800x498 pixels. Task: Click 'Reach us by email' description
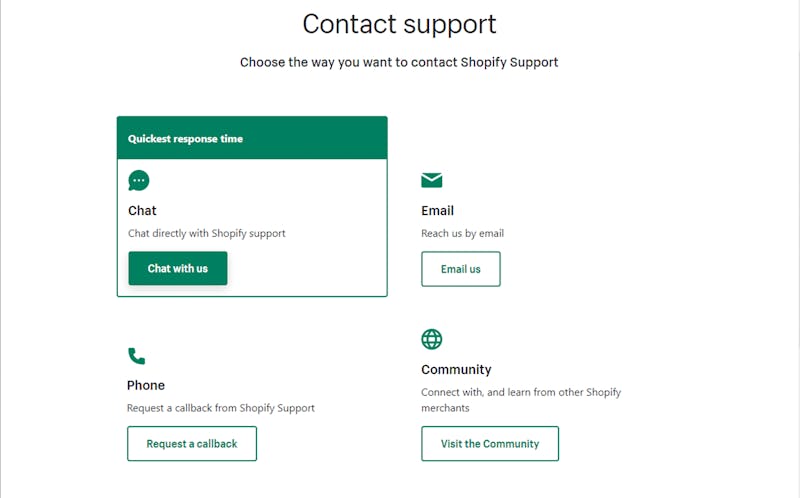pos(462,233)
